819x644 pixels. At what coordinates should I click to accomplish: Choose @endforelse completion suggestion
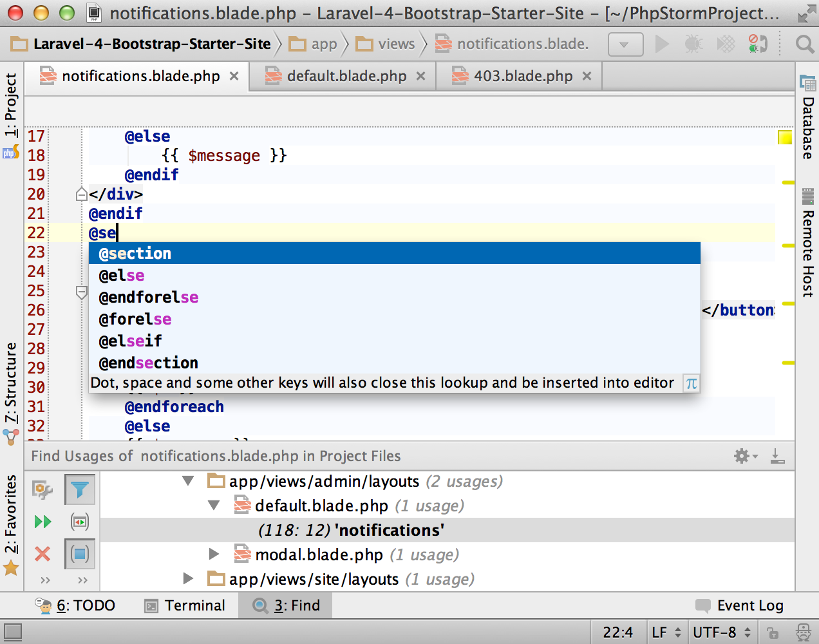[394, 297]
